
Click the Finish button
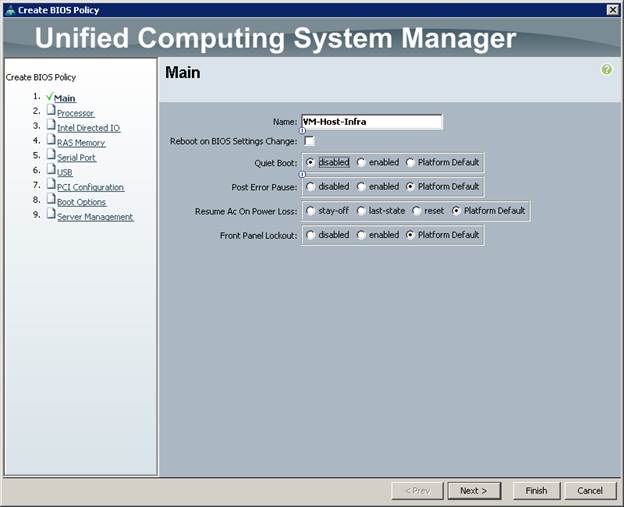click(x=536, y=491)
